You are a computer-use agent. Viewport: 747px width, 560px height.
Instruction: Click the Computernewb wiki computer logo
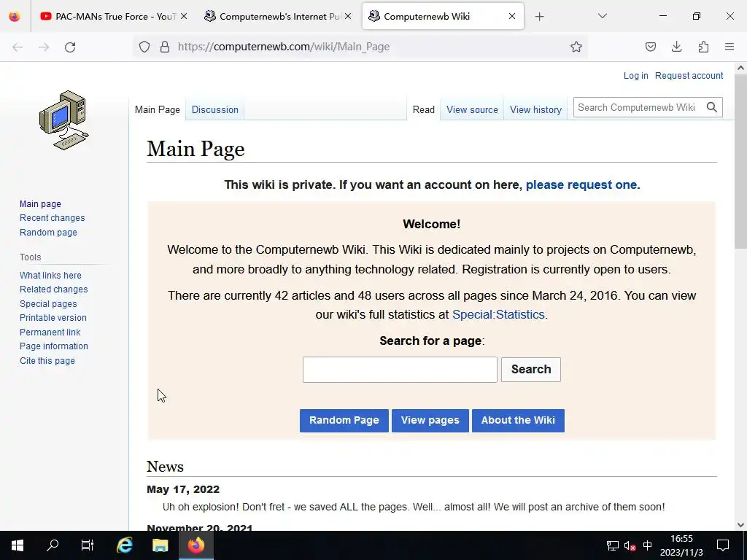(64, 120)
